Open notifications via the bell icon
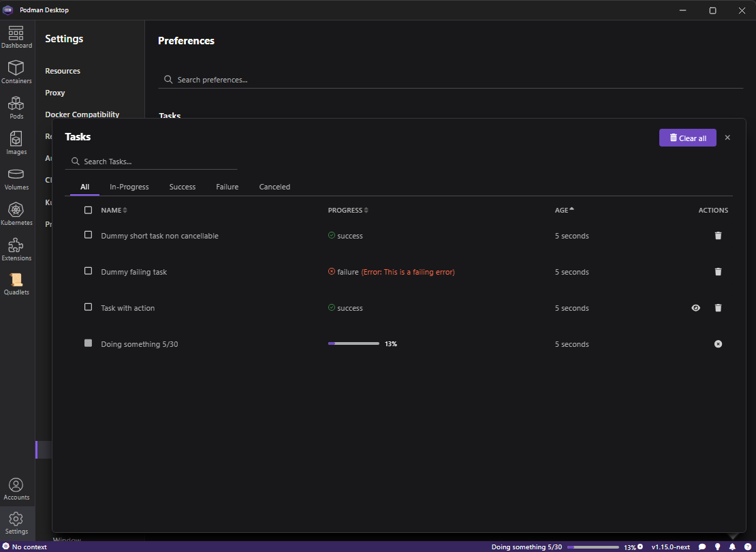The height and width of the screenshot is (552, 756). (731, 547)
